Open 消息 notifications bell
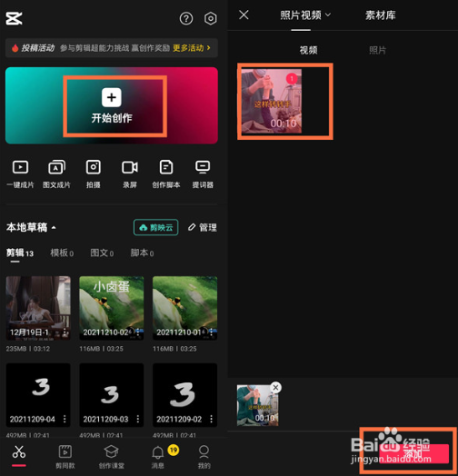Image resolution: width=458 pixels, height=476 pixels. pyautogui.click(x=158, y=457)
